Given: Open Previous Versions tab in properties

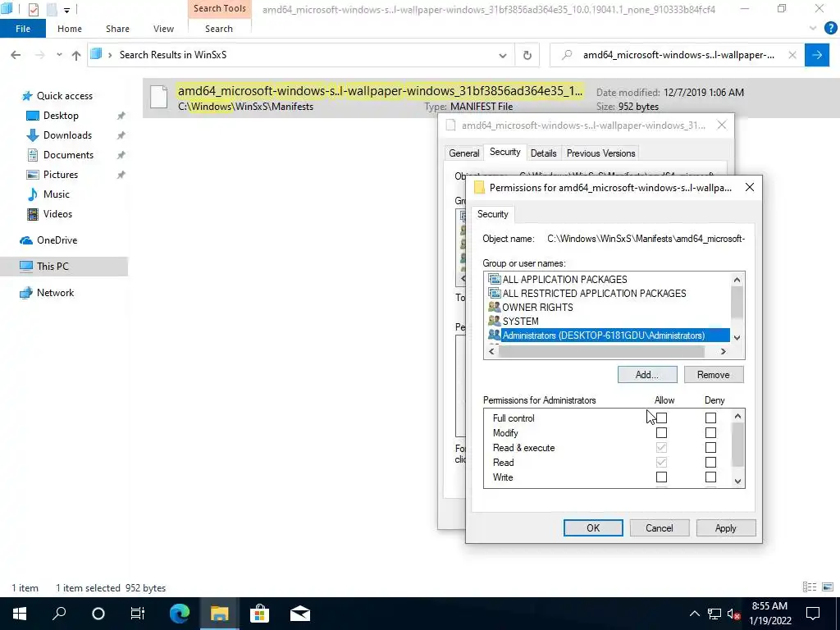Looking at the screenshot, I should click(600, 153).
